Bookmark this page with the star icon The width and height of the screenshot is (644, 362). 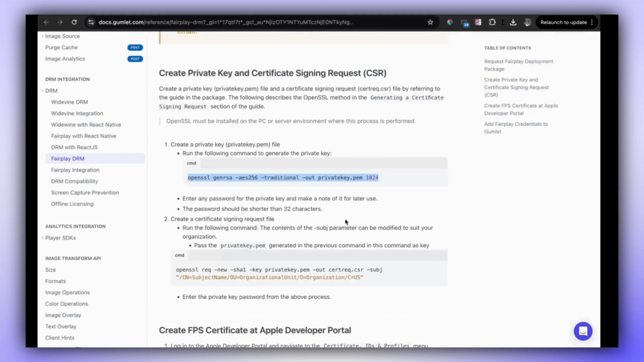click(430, 22)
